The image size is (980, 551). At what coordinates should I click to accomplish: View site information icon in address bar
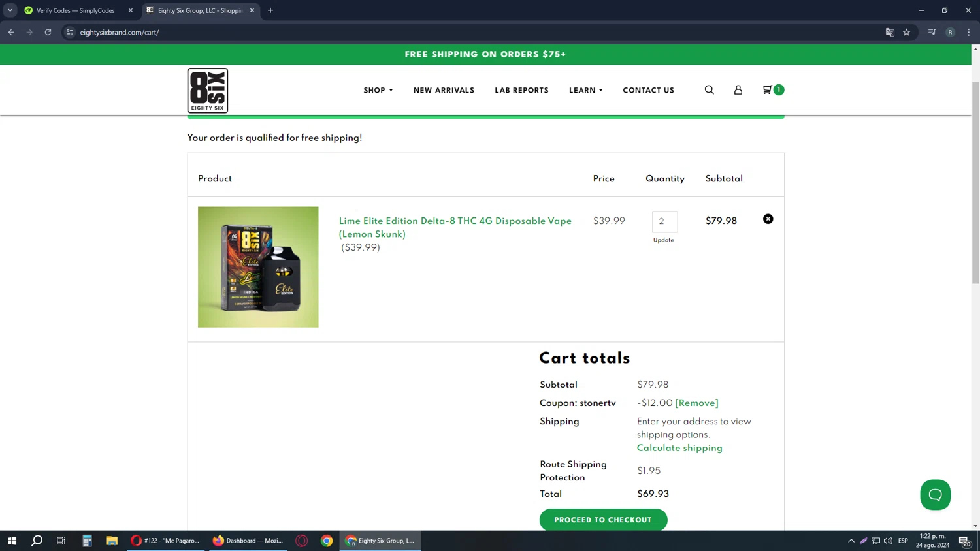pyautogui.click(x=70, y=32)
